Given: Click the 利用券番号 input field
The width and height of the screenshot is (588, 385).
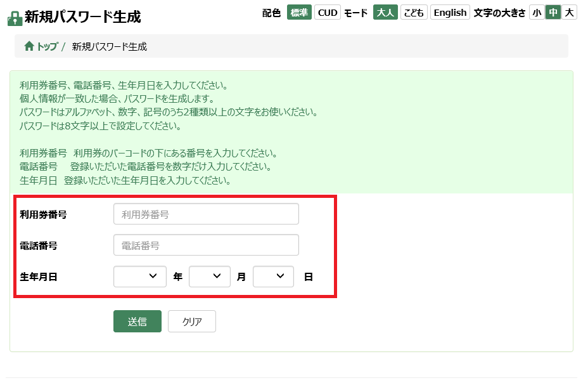Looking at the screenshot, I should 206,214.
